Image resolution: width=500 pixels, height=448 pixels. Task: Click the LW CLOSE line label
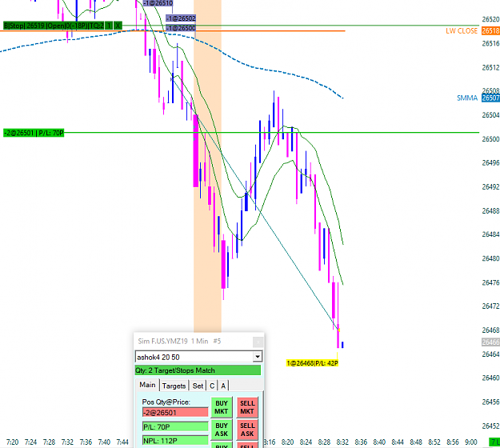coord(462,31)
